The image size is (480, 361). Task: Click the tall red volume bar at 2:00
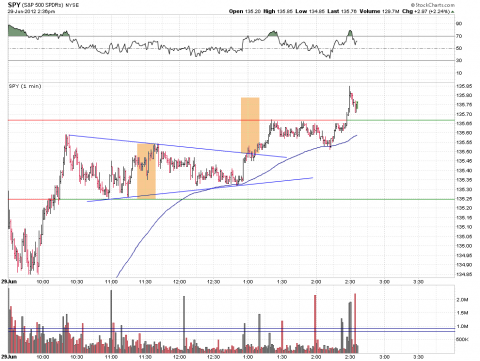[315, 324]
